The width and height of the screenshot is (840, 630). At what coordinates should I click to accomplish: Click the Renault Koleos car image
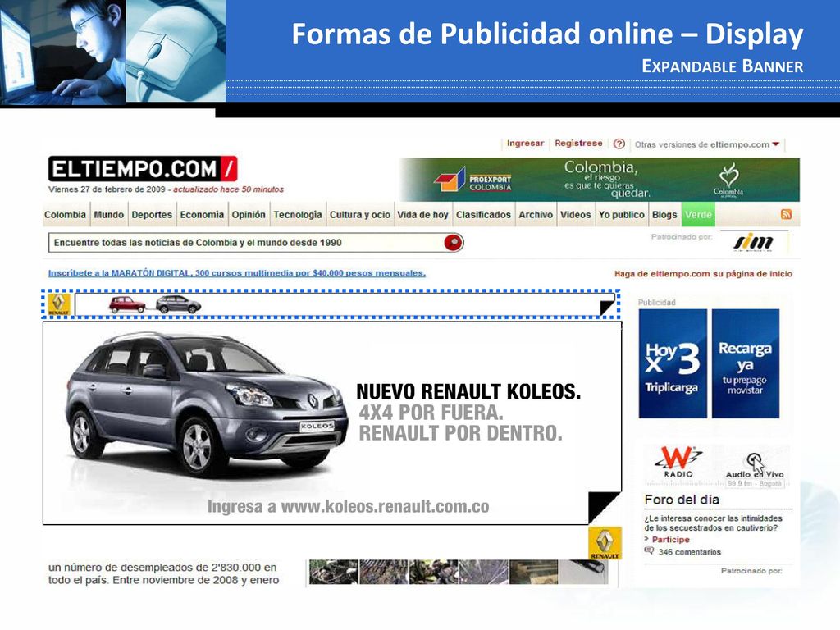coord(208,404)
